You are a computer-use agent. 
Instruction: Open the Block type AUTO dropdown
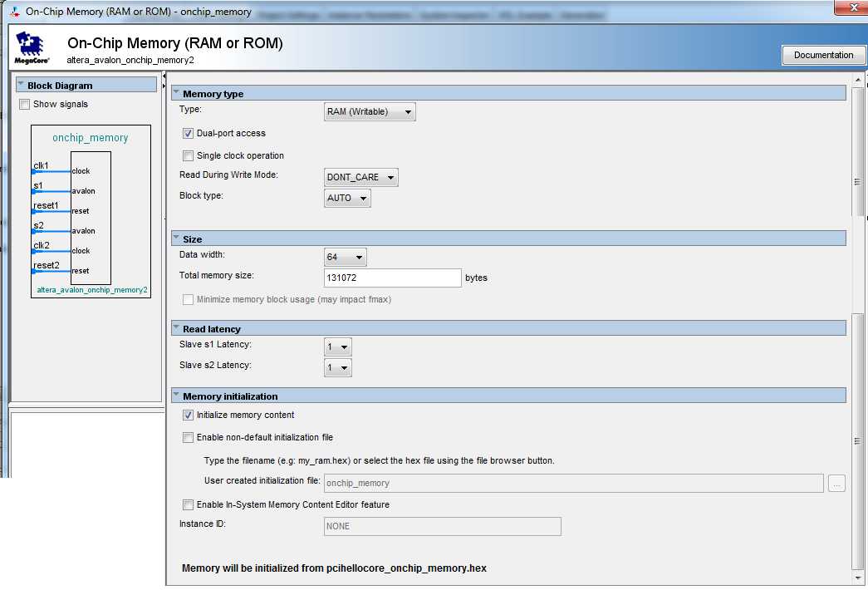[x=347, y=199]
